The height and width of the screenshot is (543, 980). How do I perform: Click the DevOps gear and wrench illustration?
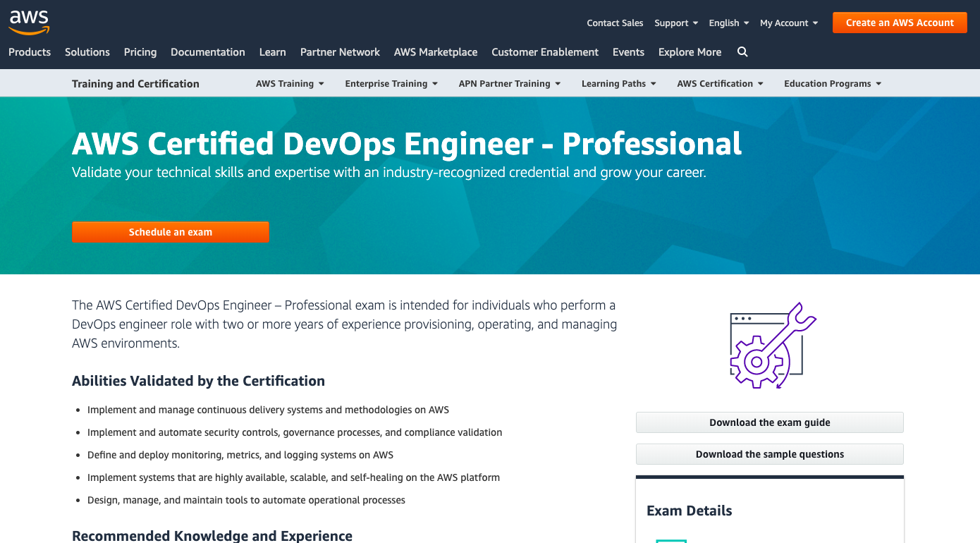770,346
